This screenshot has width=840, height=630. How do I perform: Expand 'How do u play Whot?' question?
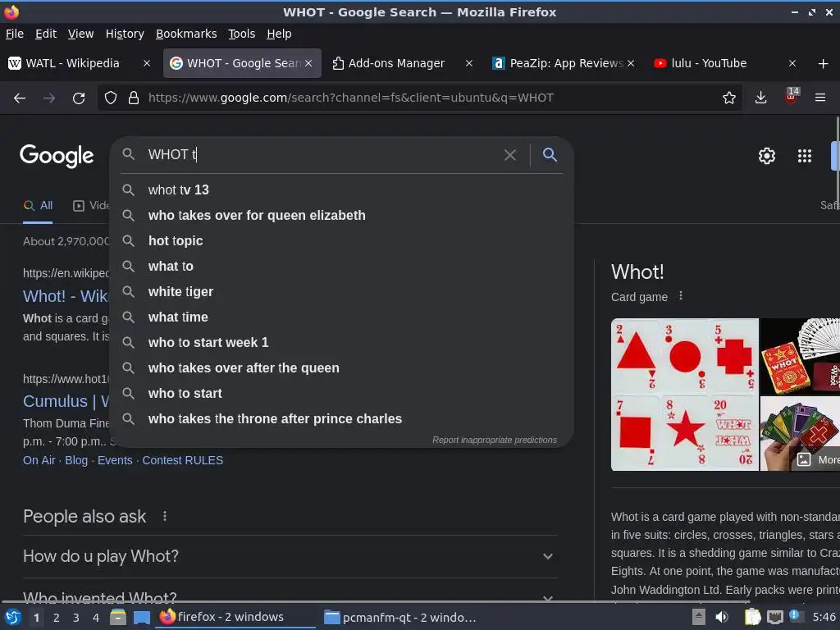(x=290, y=556)
